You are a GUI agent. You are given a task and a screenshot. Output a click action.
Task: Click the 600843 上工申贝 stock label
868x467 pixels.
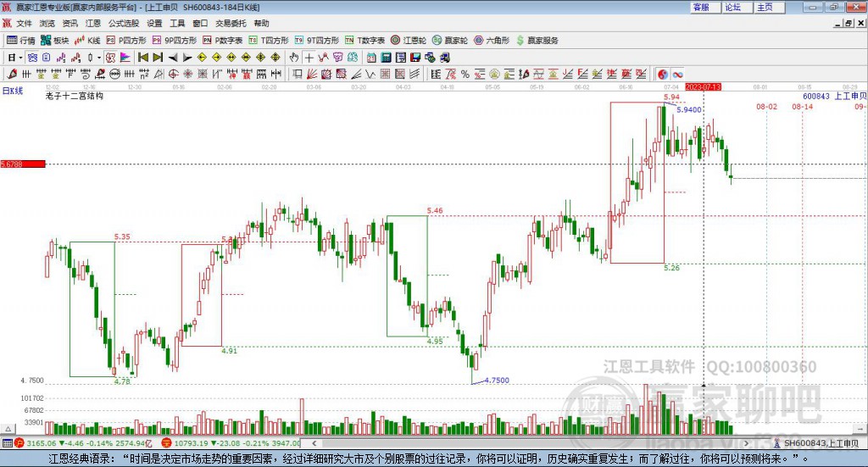click(834, 97)
